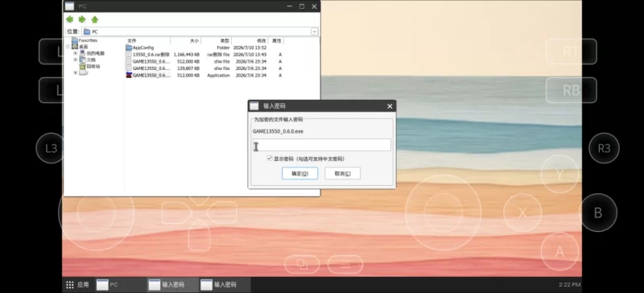Image resolution: width=644 pixels, height=293 pixels.
Task: Select the AppConfig folder
Action: [143, 47]
